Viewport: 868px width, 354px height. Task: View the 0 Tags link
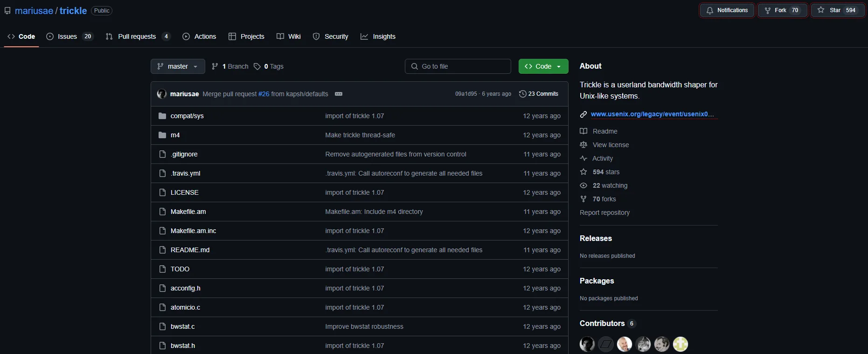point(269,66)
